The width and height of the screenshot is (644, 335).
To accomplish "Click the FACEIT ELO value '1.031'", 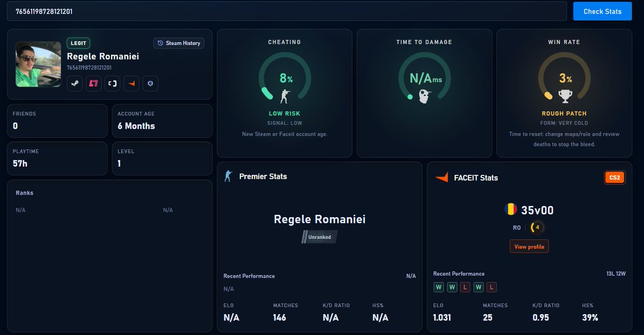I will click(442, 318).
